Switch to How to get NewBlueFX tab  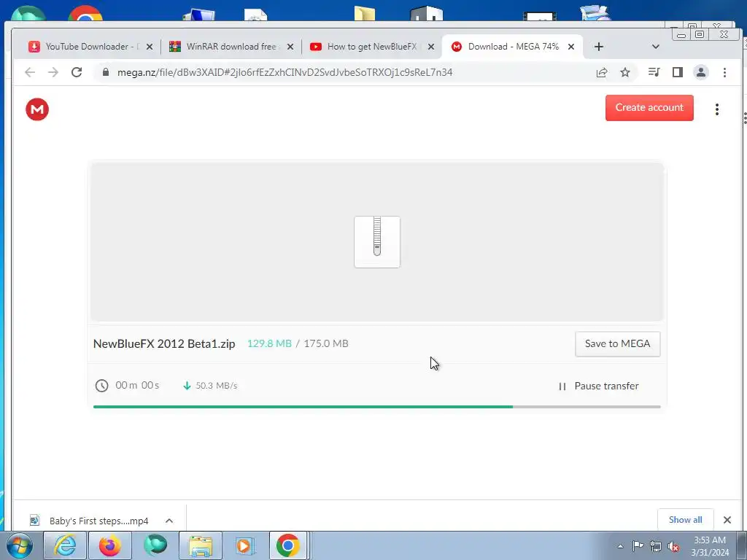coord(371,47)
